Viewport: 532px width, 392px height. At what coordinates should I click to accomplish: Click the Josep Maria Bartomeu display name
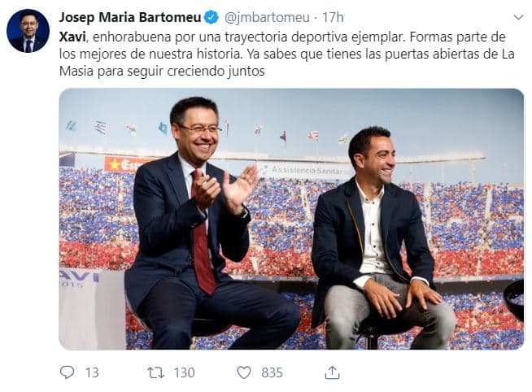tap(129, 17)
